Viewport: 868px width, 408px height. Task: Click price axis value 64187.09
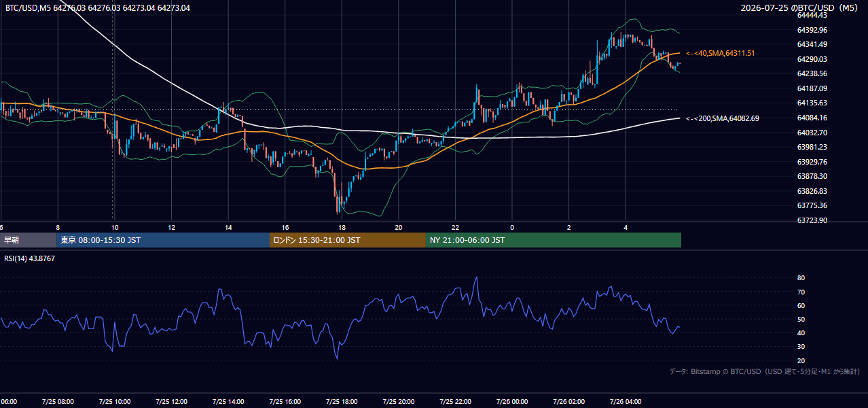[812, 88]
